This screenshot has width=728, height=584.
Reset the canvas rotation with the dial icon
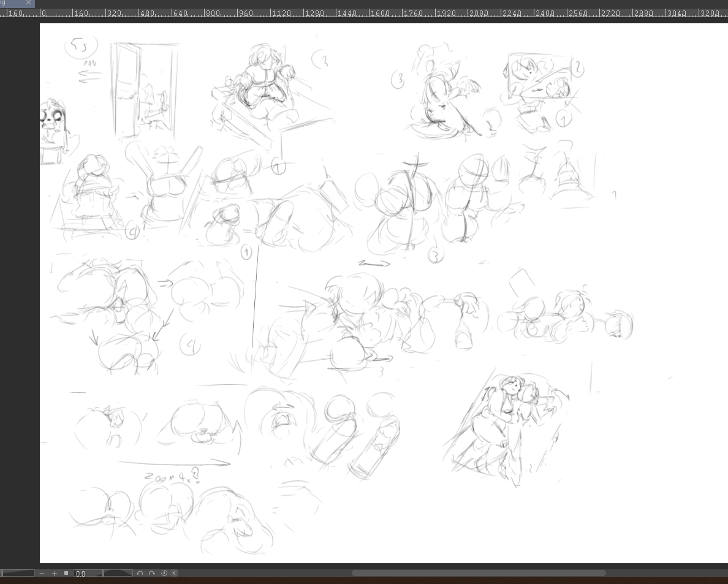164,574
